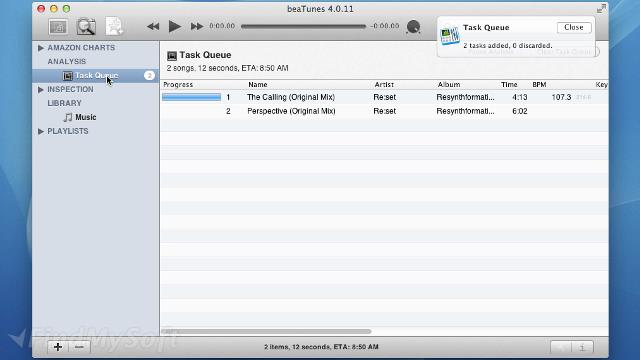
Task: Click BPM value 107.3
Action: point(561,97)
